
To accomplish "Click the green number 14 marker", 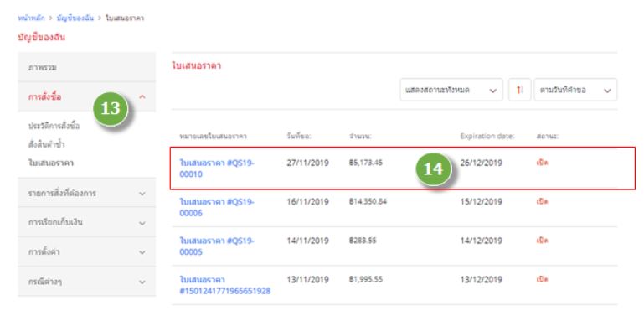I will [433, 168].
